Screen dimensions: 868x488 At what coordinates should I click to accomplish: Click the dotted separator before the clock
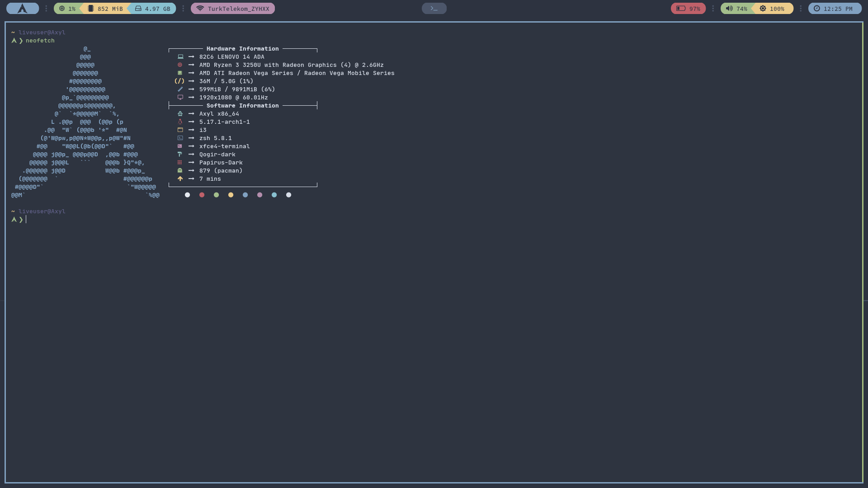pyautogui.click(x=801, y=9)
